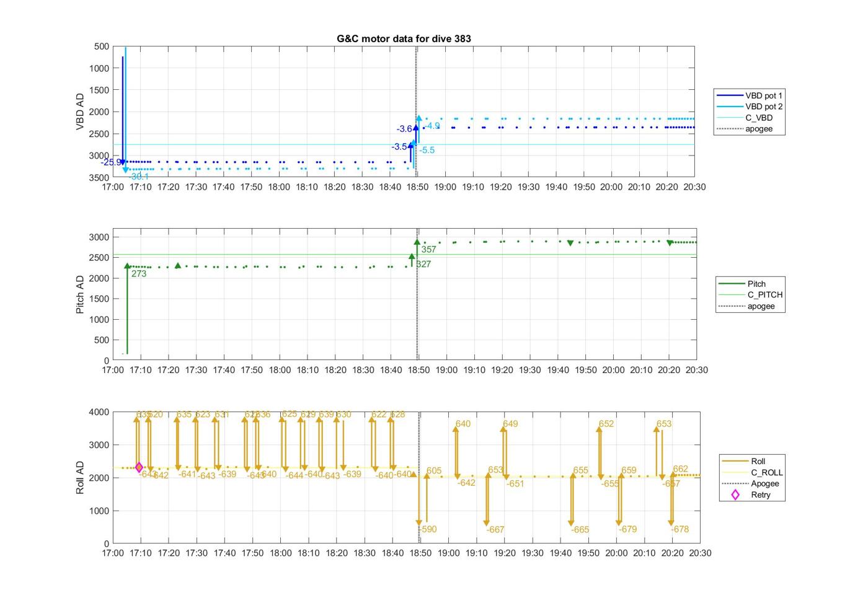
Task: Click the "273" pitch data label
Action: click(139, 274)
